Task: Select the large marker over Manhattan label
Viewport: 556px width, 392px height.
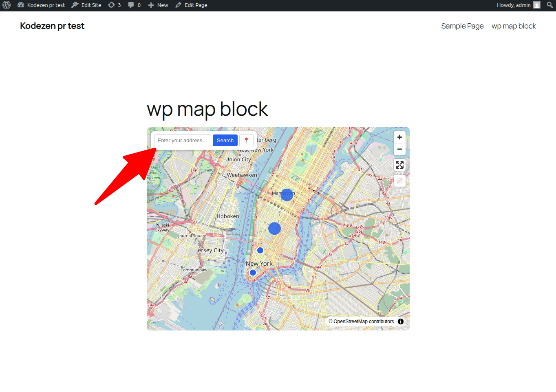Action: click(x=287, y=195)
